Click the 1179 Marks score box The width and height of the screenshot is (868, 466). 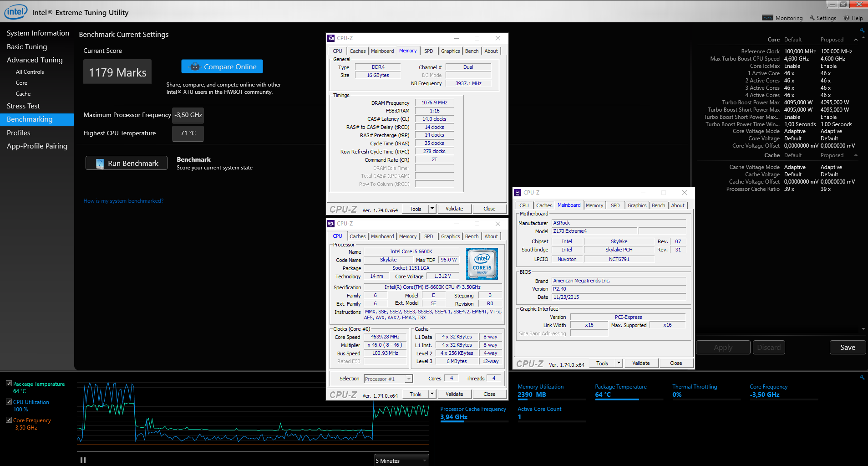pos(117,72)
